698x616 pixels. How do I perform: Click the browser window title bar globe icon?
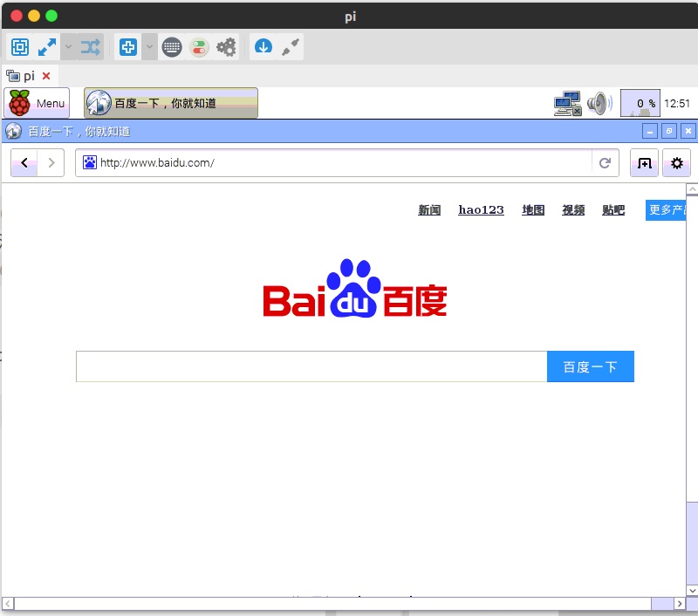[13, 131]
